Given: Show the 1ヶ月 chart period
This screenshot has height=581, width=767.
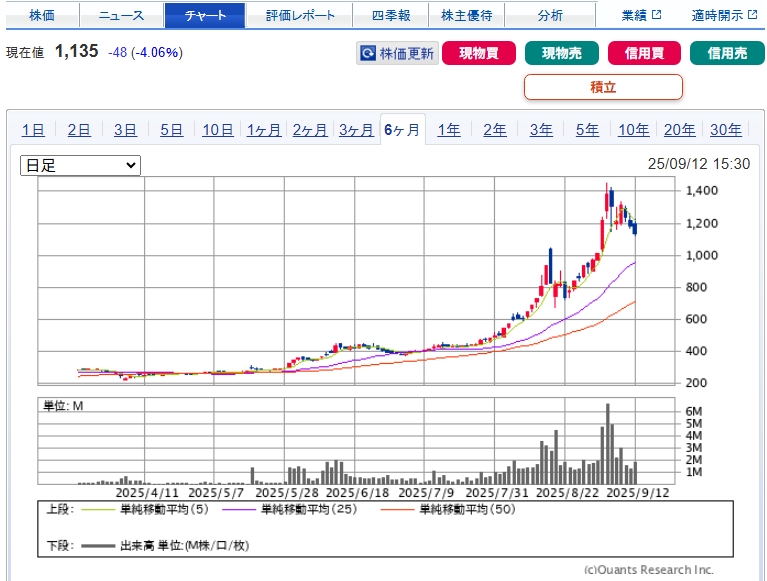Looking at the screenshot, I should [264, 130].
